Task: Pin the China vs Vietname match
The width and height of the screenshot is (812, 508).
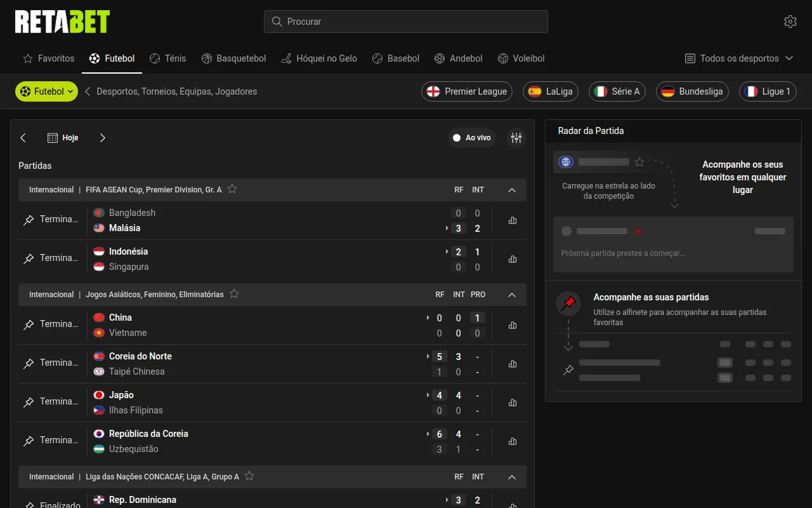Action: click(29, 325)
